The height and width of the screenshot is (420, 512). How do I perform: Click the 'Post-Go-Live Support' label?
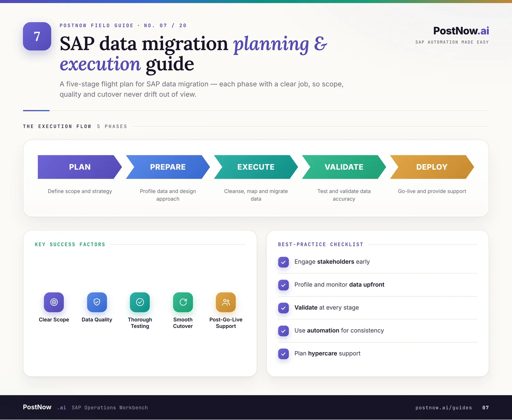point(226,323)
